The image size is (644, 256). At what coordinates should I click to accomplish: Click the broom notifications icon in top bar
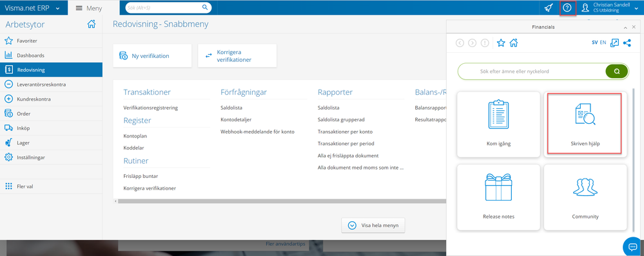point(549,7)
